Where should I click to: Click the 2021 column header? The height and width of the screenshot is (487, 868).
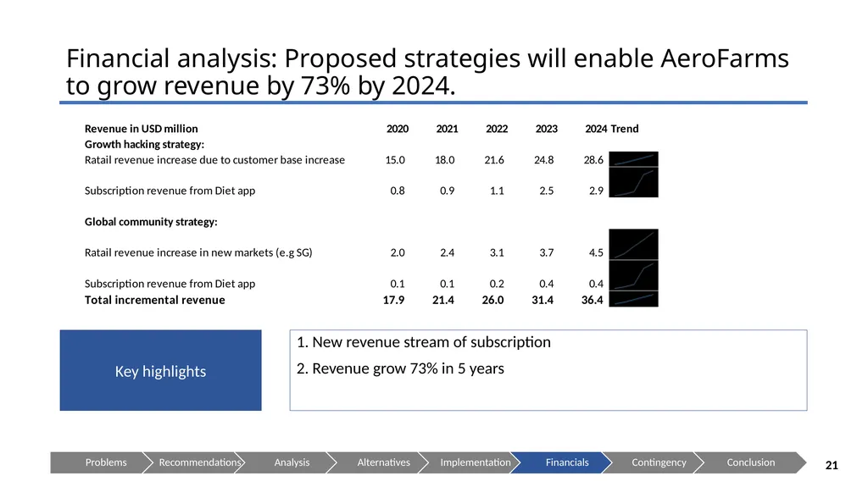[447, 129]
